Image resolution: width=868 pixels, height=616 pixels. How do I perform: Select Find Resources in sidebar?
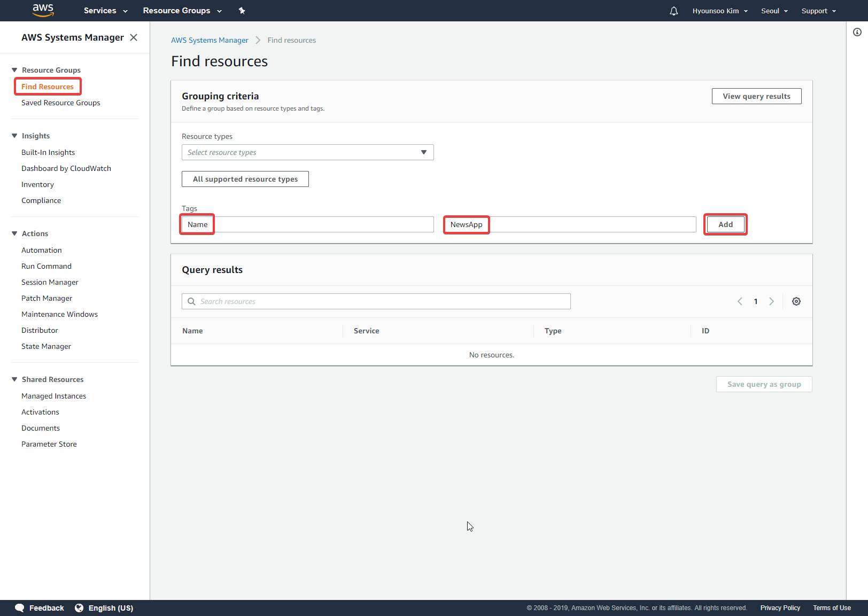click(x=48, y=87)
